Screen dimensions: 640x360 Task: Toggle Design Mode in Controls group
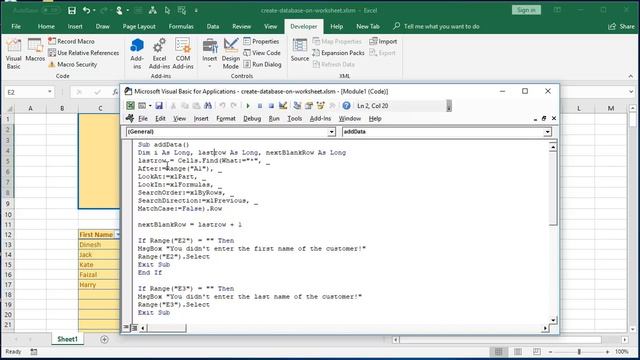(x=231, y=53)
